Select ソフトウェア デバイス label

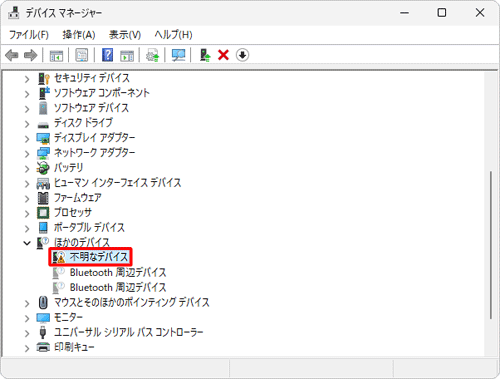coord(91,108)
